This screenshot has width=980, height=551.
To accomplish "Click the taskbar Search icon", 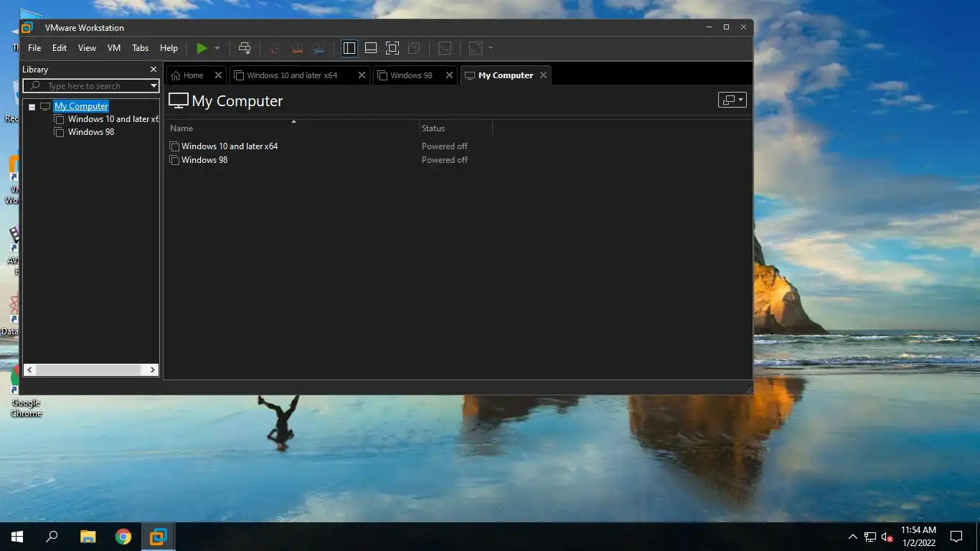I will [52, 537].
